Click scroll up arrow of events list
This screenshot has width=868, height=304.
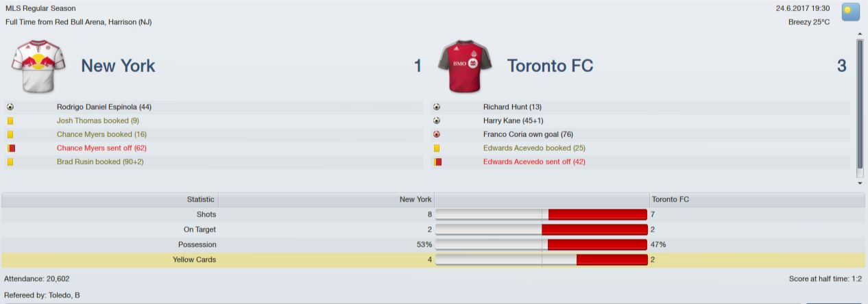point(860,34)
